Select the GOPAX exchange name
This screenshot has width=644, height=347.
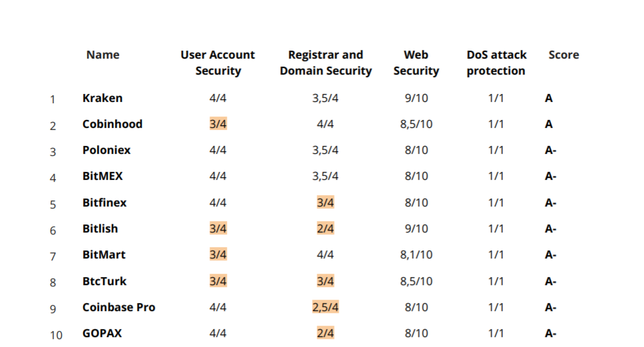102,333
